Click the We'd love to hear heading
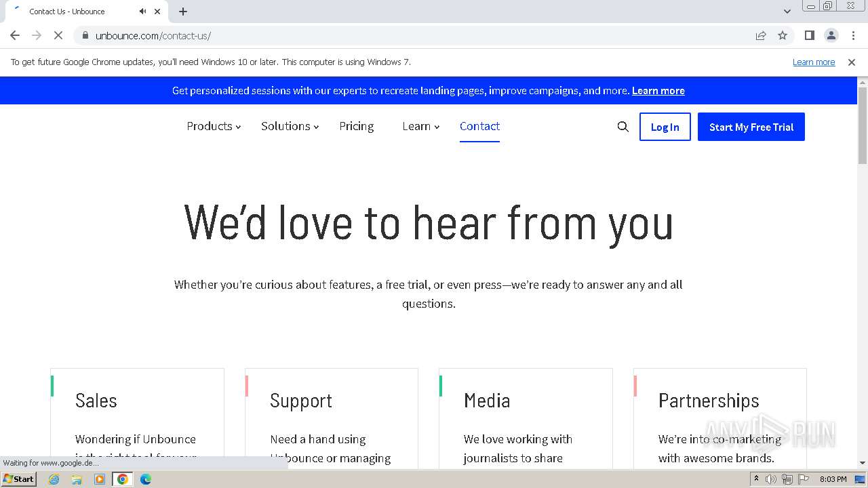This screenshot has height=488, width=868. (429, 223)
